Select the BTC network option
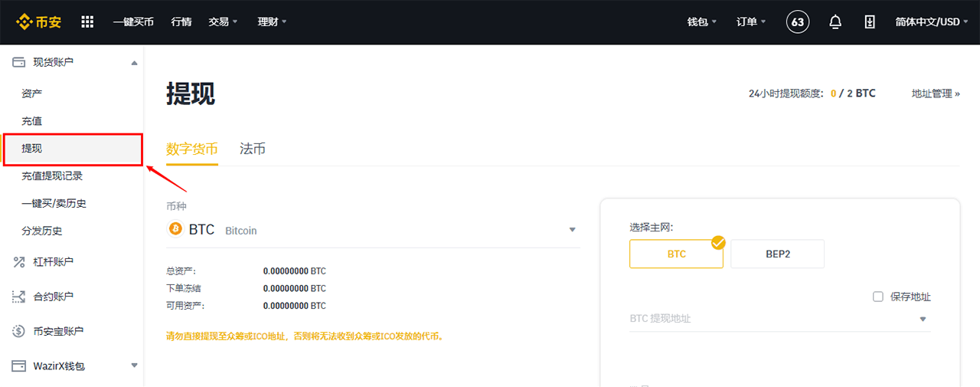Image resolution: width=980 pixels, height=387 pixels. click(676, 254)
